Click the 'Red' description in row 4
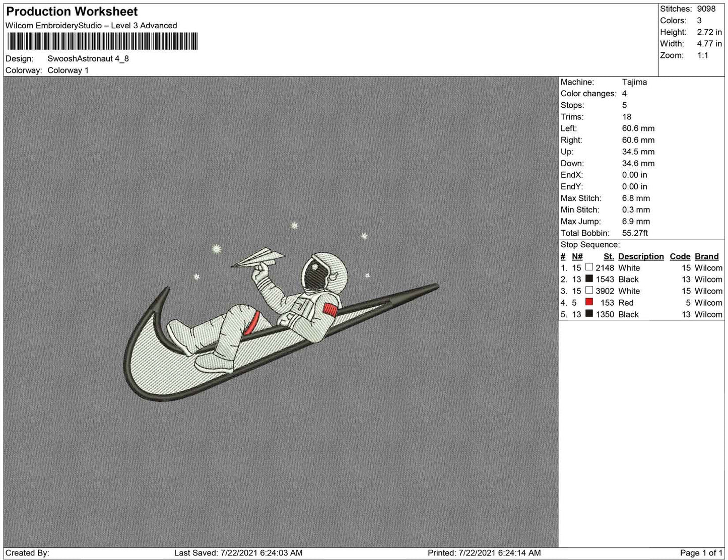Screen dimensions: 728x560 tap(626, 303)
